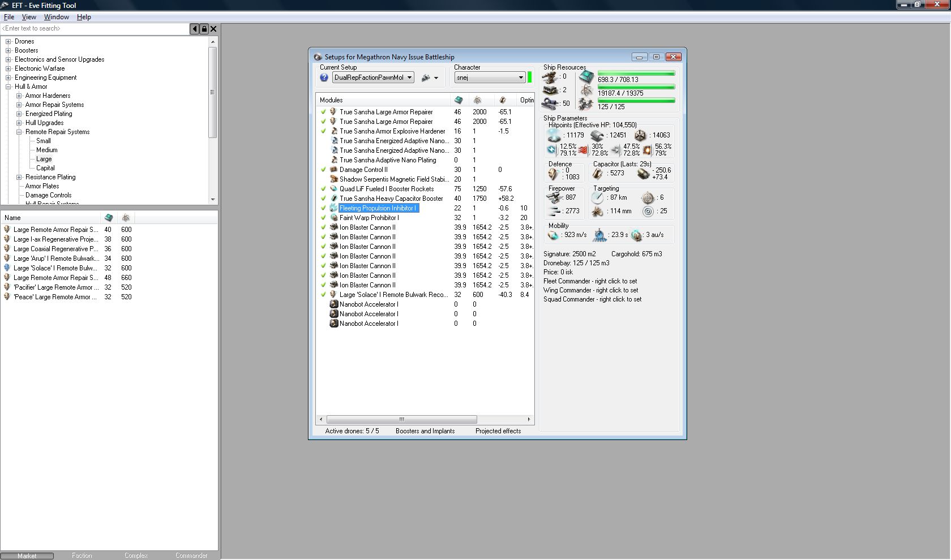Screen dimensions: 951x560
Task: Click the powergrid usage bar above 19187.4 / 19375
Action: tap(636, 87)
